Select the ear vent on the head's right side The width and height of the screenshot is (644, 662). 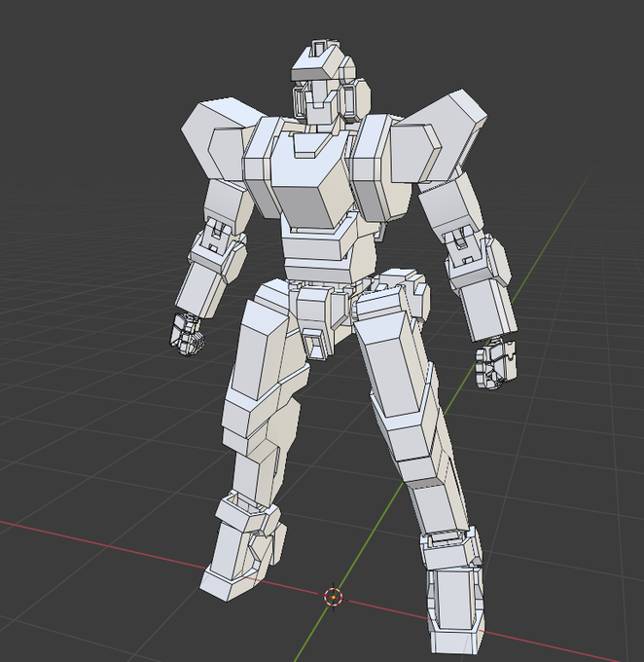pyautogui.click(x=356, y=98)
